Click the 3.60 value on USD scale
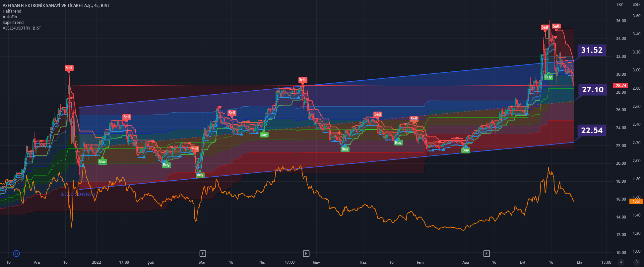The height and width of the screenshot is (267, 644). (636, 16)
